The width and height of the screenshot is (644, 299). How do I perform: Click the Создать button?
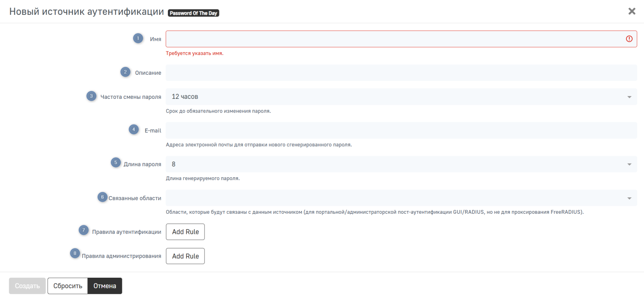[27, 286]
